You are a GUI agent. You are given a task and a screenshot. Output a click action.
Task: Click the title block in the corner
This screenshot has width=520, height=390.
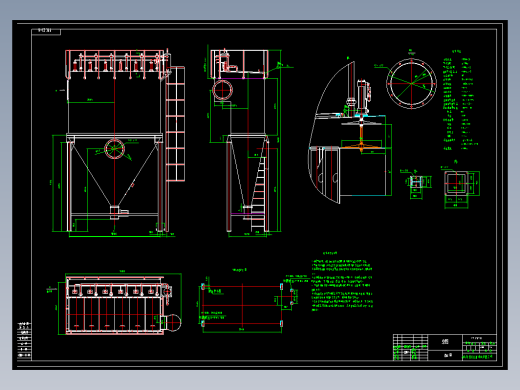pyautogui.click(x=445, y=347)
